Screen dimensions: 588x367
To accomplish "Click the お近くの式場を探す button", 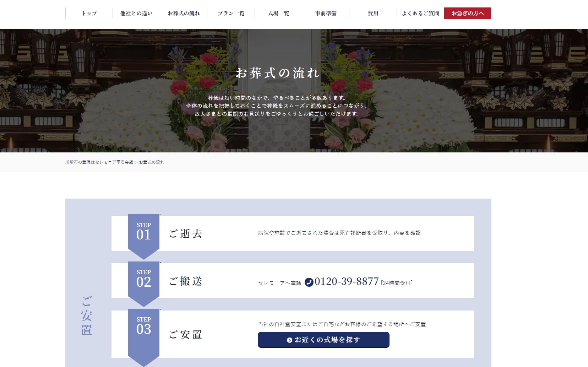I will (323, 340).
